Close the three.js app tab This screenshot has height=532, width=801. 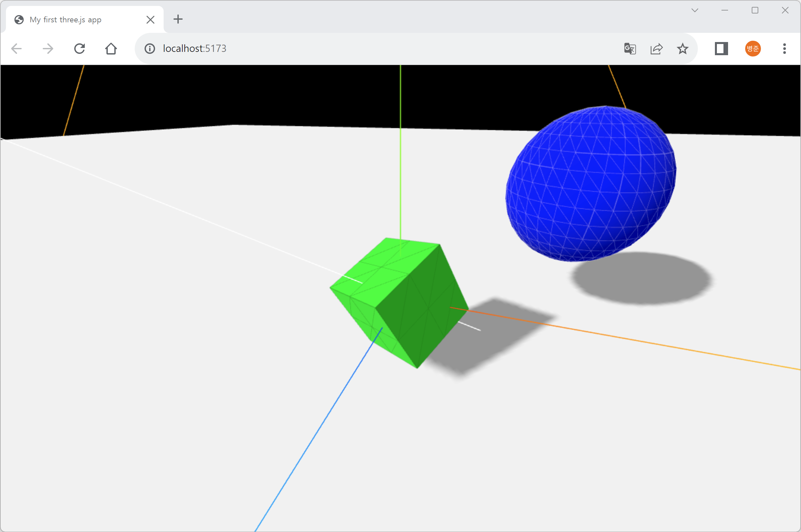point(150,20)
